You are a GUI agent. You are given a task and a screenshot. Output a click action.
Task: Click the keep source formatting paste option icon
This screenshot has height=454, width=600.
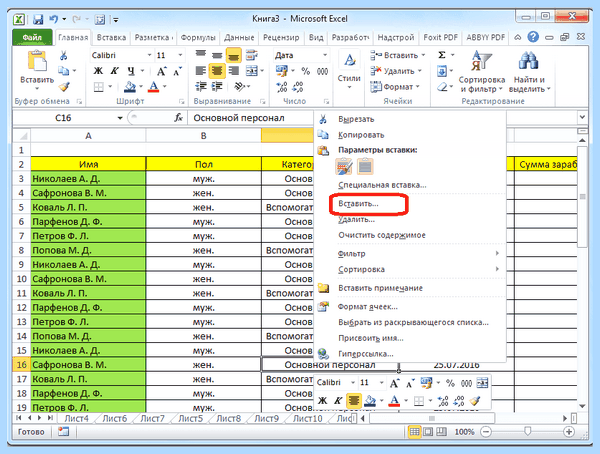pos(344,167)
